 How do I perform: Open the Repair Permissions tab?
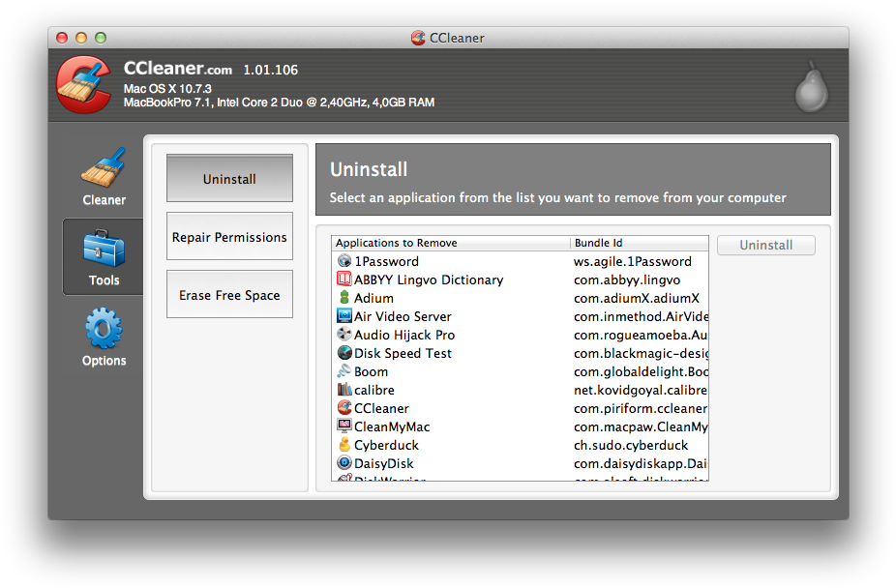pyautogui.click(x=229, y=236)
